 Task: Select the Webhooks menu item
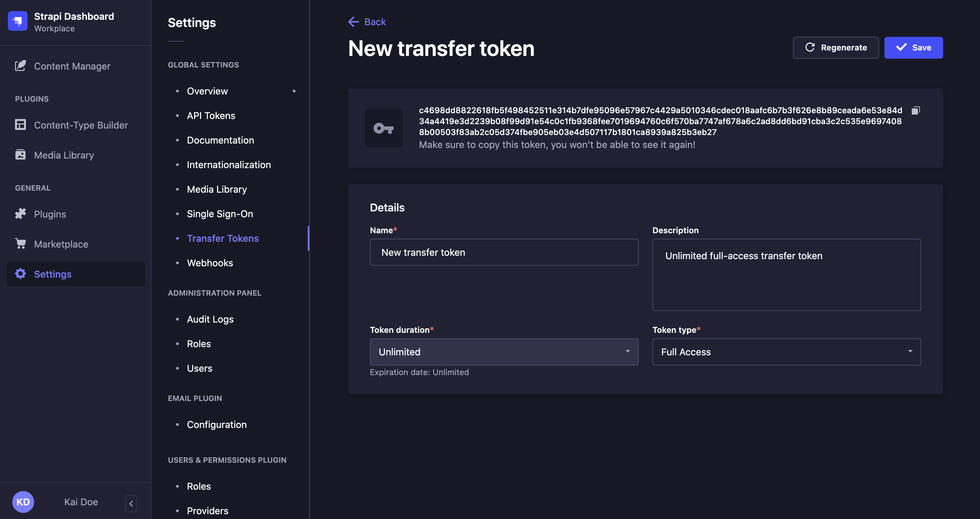(x=210, y=263)
